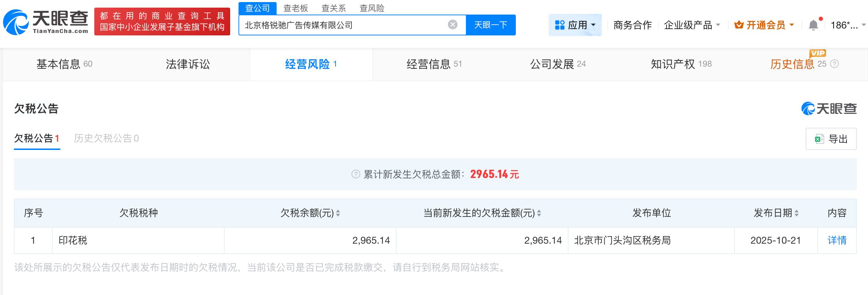
Task: Export the table via 导出 button
Action: pyautogui.click(x=831, y=139)
